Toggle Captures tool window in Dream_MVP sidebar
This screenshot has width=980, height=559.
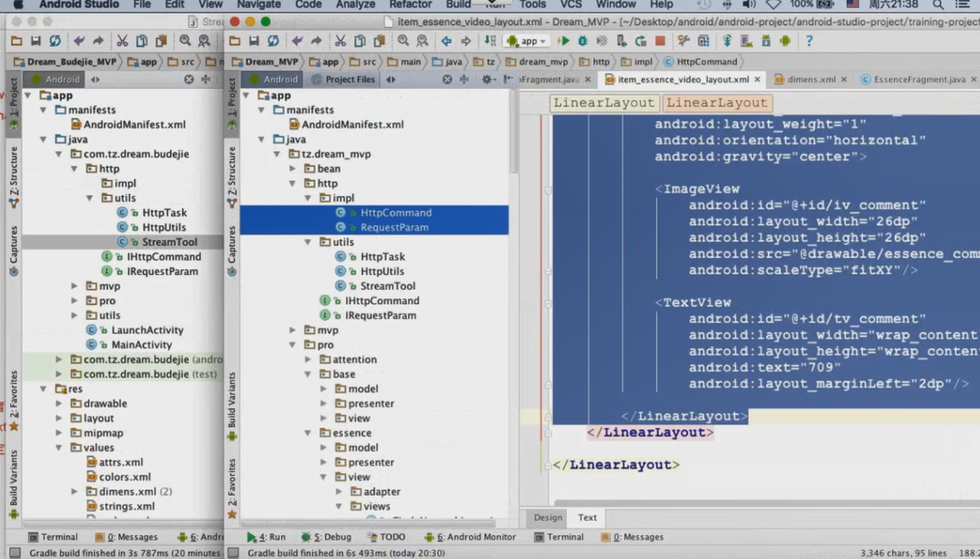[232, 251]
